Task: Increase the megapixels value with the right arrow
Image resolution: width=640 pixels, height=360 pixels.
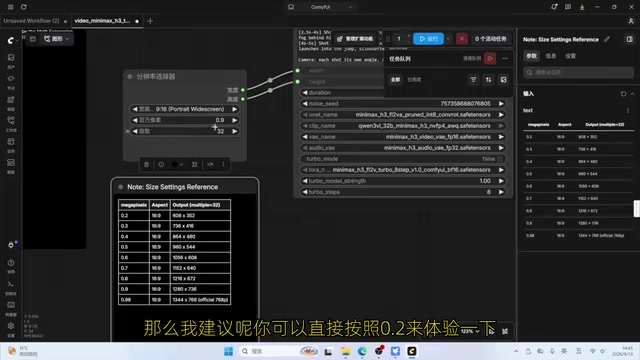Action: 235,120
